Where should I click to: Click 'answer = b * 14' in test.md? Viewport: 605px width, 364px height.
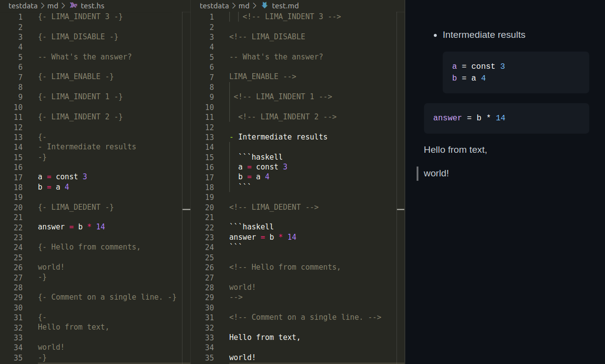point(263,237)
